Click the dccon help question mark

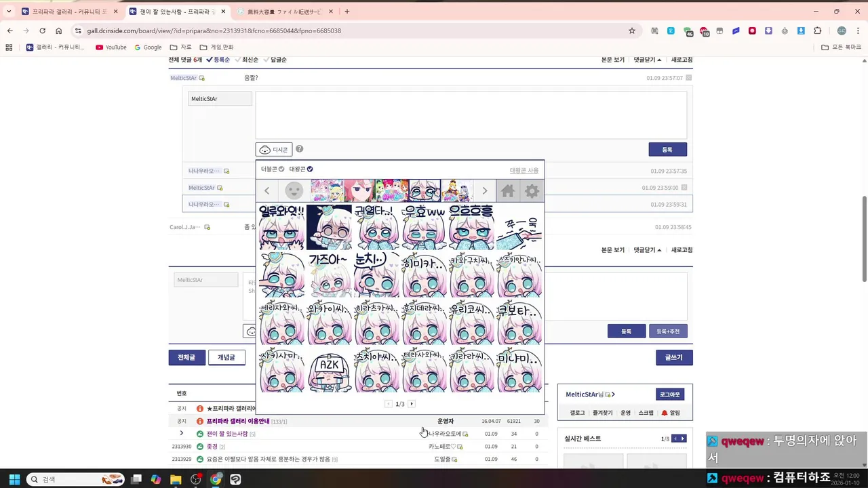(299, 149)
